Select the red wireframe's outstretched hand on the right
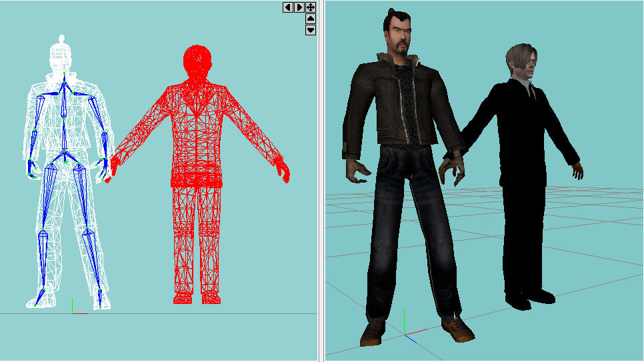This screenshot has height=362, width=644. [x=285, y=172]
